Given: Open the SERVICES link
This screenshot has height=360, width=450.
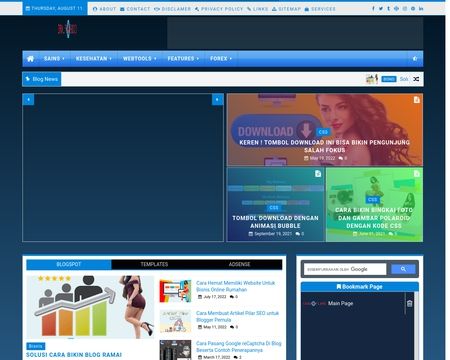Looking at the screenshot, I should coord(320,9).
